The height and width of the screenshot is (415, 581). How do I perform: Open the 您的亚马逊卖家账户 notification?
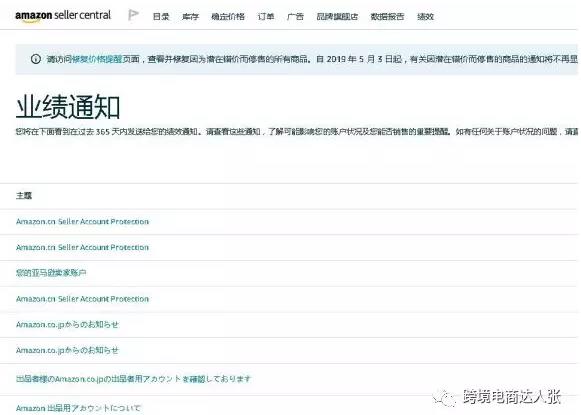point(51,273)
